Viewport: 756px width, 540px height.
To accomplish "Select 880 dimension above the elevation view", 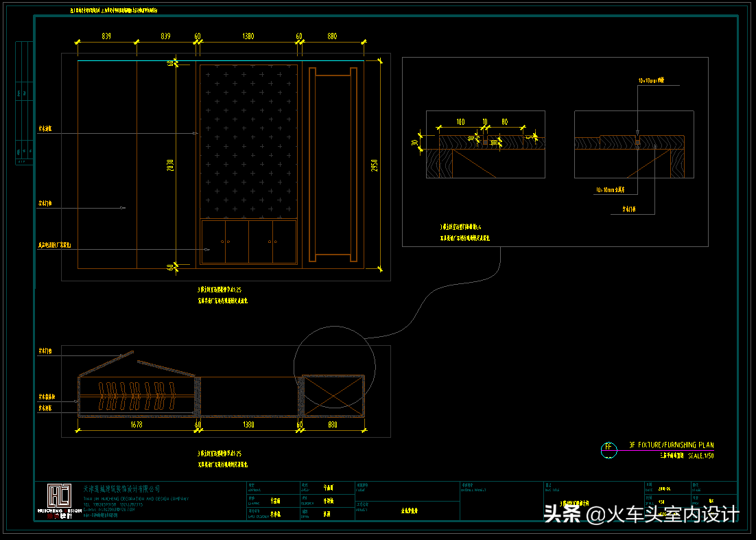I will coord(332,36).
